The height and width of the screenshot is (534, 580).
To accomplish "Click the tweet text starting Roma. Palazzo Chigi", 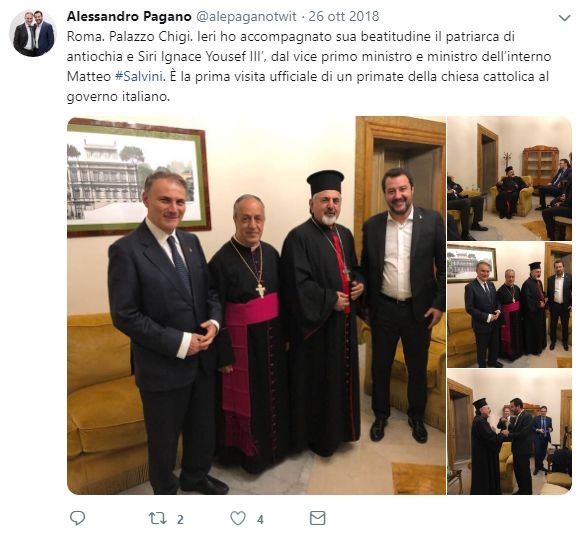I will [x=309, y=67].
